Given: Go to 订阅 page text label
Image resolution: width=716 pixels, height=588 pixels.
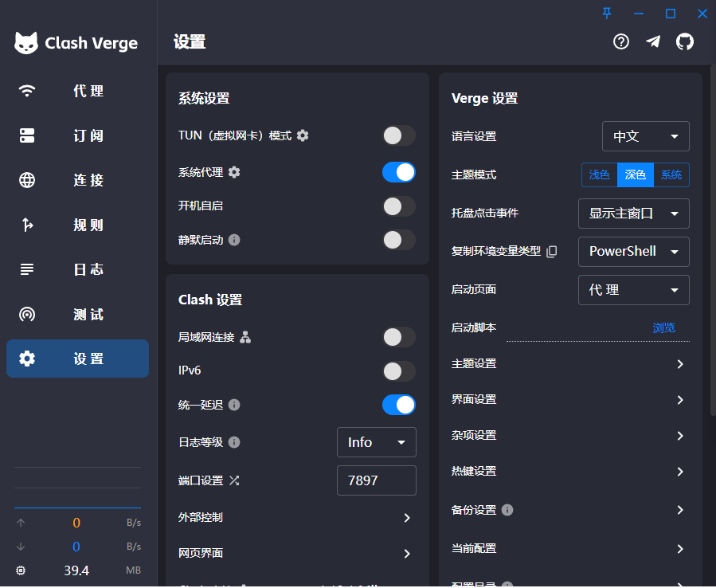Looking at the screenshot, I should [88, 135].
